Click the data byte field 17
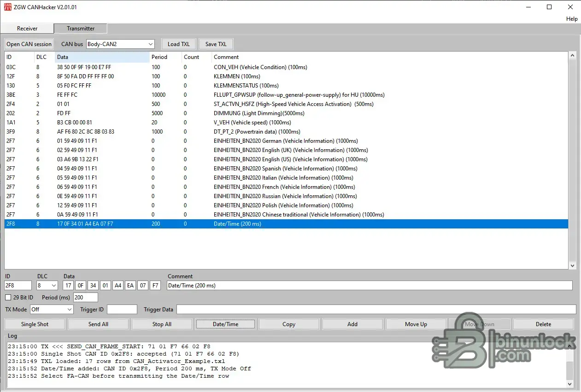 (68, 286)
